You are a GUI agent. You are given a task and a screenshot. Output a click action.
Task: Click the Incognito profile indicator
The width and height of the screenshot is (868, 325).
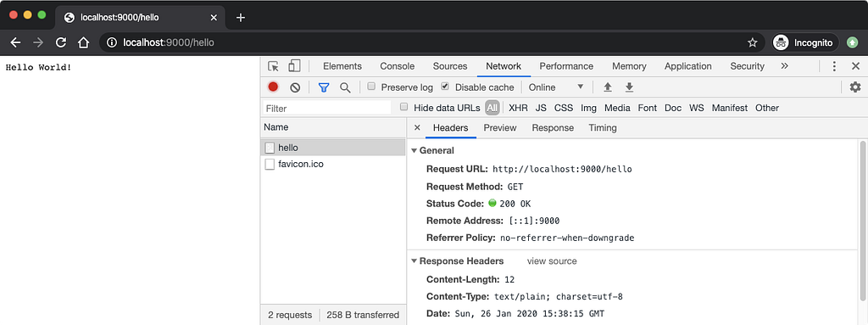806,42
